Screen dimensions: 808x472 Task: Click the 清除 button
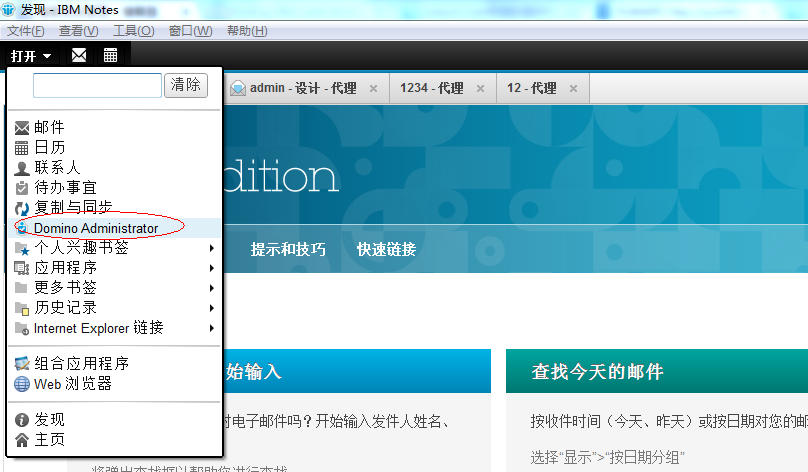point(186,85)
